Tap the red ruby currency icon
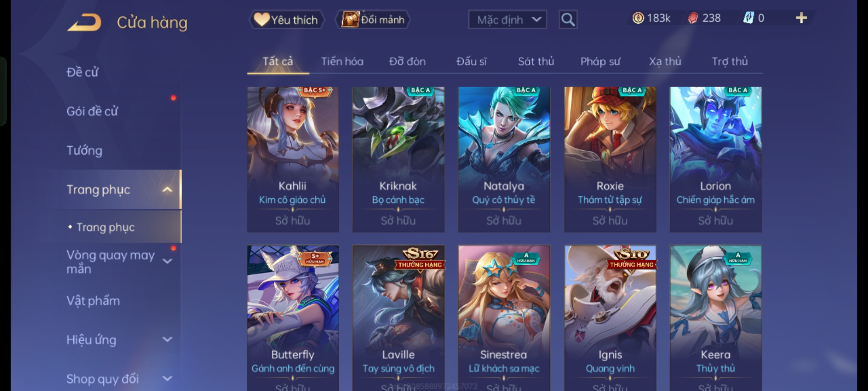The image size is (868, 391). tap(693, 18)
